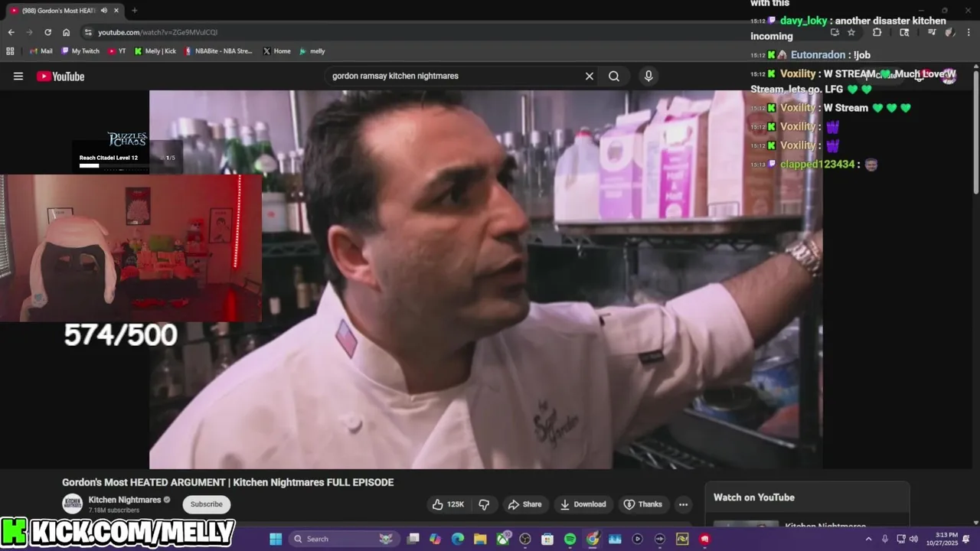Viewport: 980px width, 551px height.
Task: Clear the YouTube search text with X
Action: (590, 76)
